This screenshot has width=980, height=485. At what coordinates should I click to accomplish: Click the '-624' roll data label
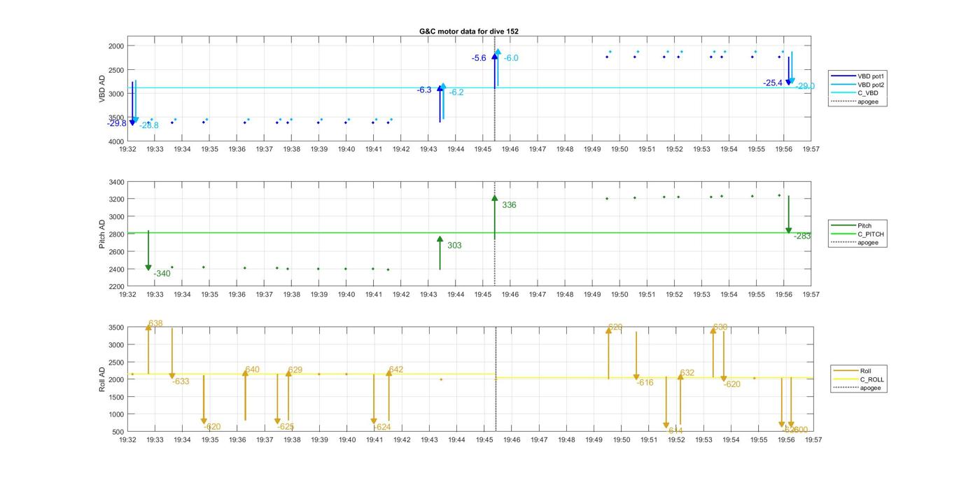coord(382,427)
